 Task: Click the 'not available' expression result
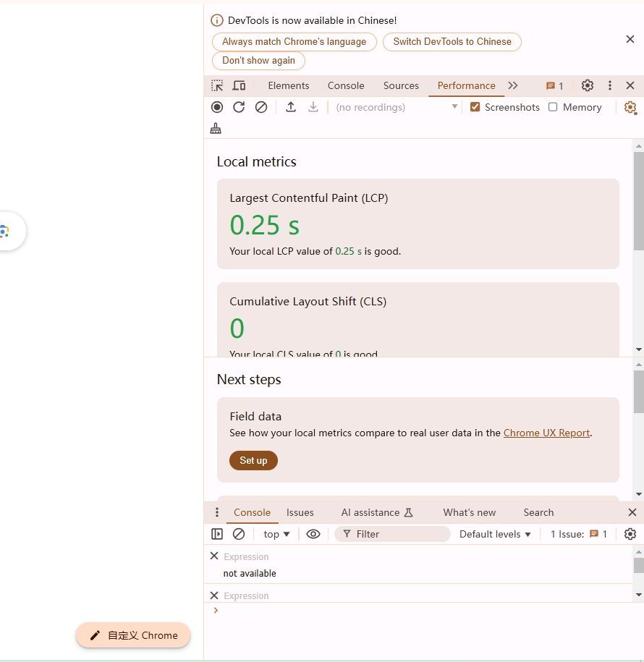point(250,573)
